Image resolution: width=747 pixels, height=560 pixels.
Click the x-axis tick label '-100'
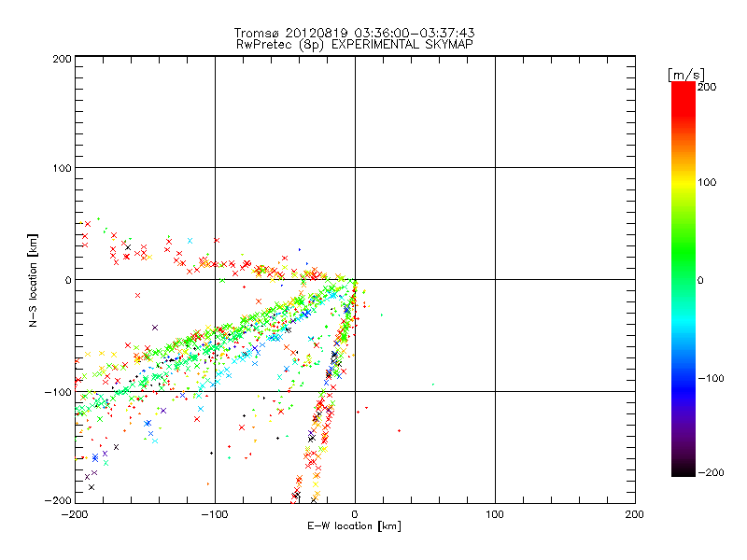click(x=215, y=515)
